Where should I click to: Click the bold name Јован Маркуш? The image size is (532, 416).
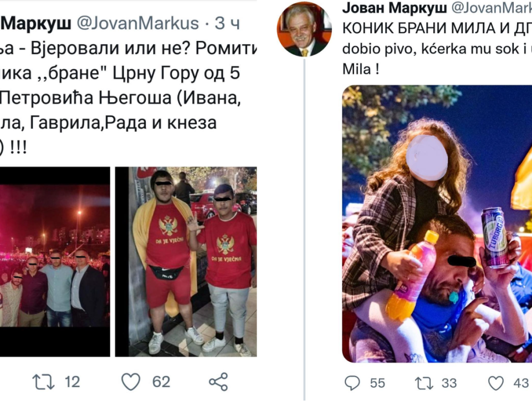point(395,8)
